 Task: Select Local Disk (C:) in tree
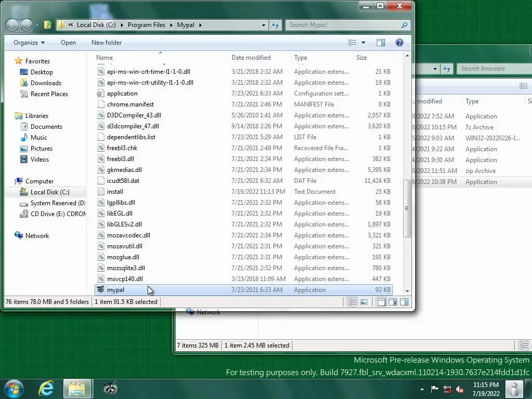[50, 192]
